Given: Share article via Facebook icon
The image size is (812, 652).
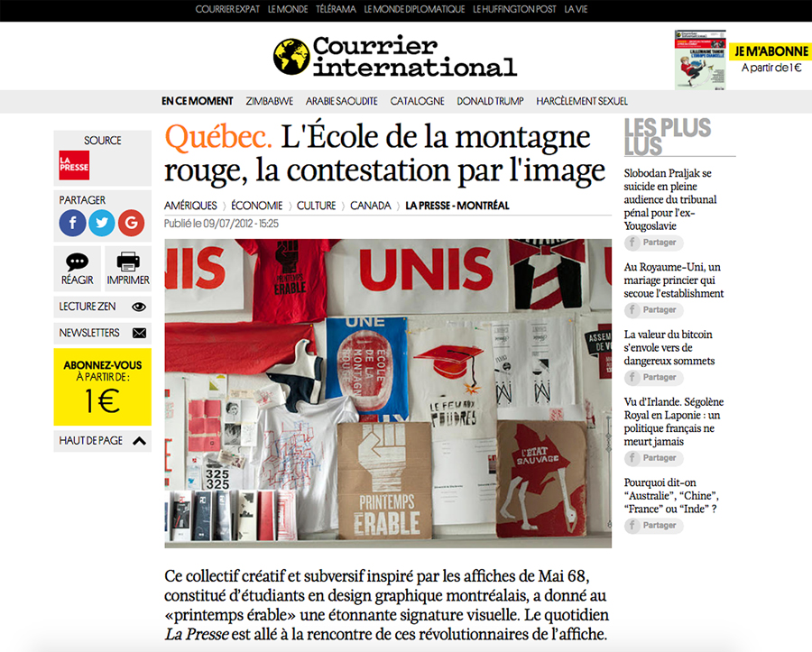Looking at the screenshot, I should point(72,223).
